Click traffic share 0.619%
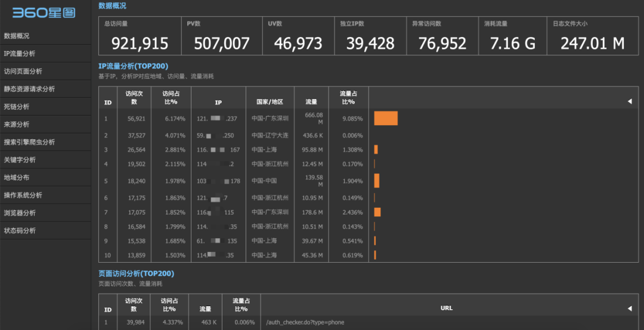The width and height of the screenshot is (644, 330). point(352,256)
